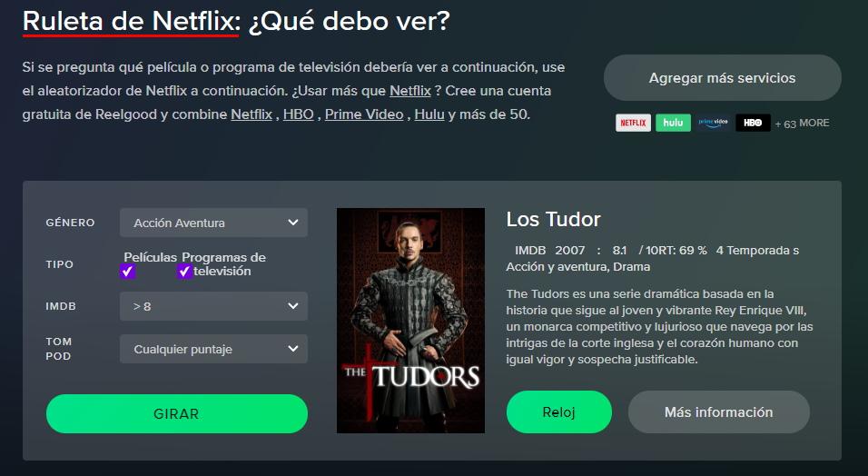
Task: Open Más información about Los Tudor
Action: point(718,412)
